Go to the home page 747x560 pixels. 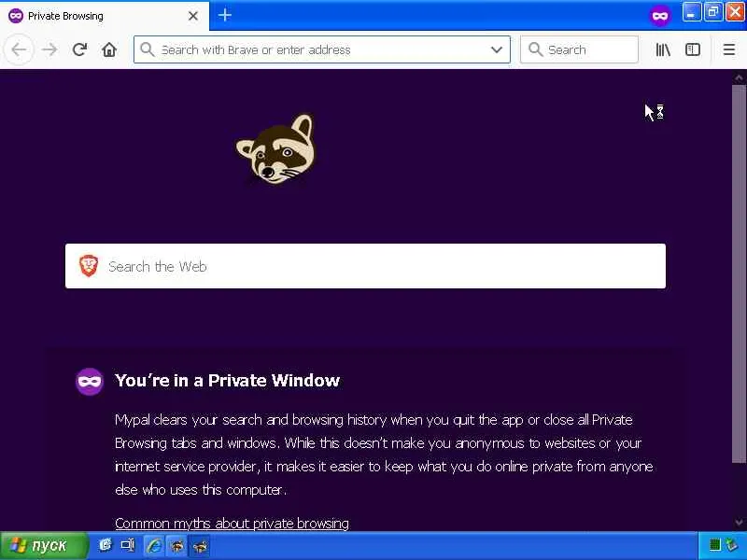(109, 49)
